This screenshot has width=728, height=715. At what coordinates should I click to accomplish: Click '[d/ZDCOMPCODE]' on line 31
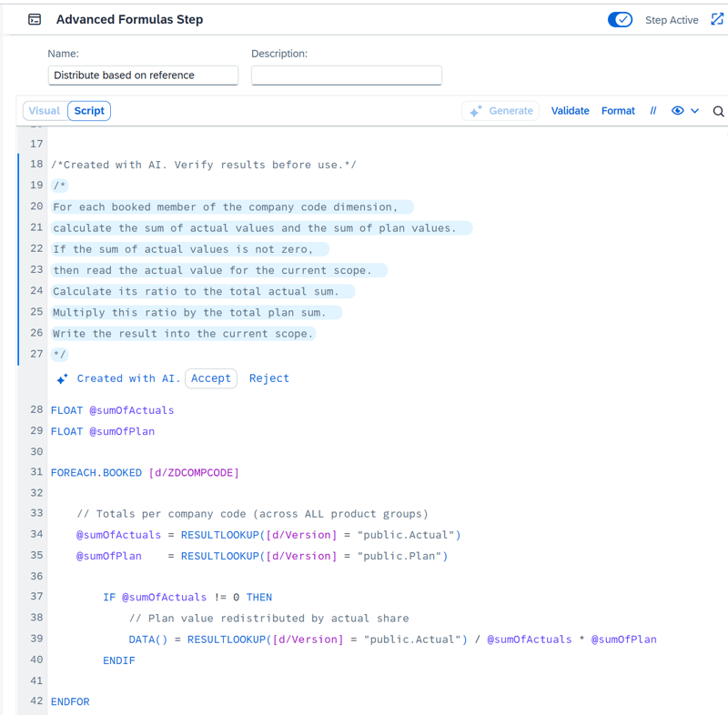194,473
